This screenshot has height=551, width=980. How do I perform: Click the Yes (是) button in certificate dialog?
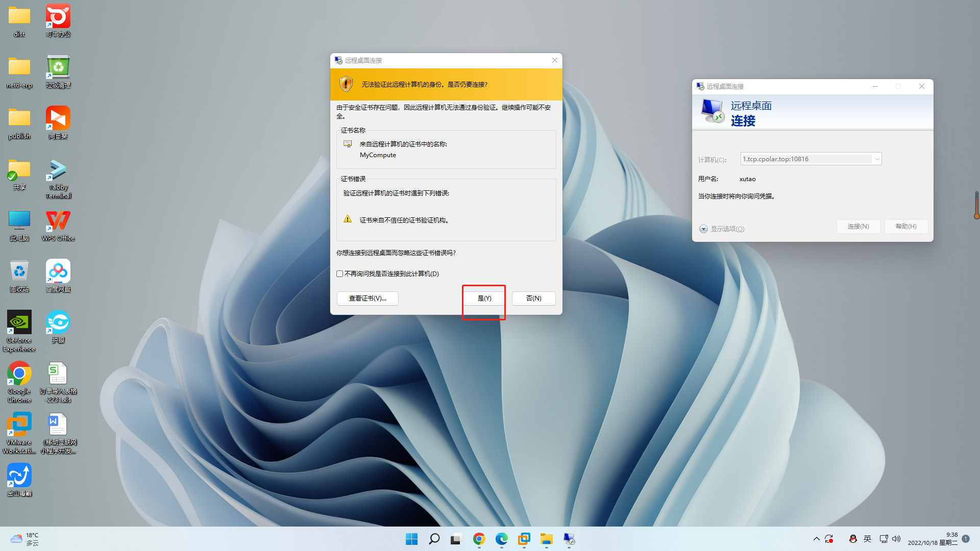[484, 298]
